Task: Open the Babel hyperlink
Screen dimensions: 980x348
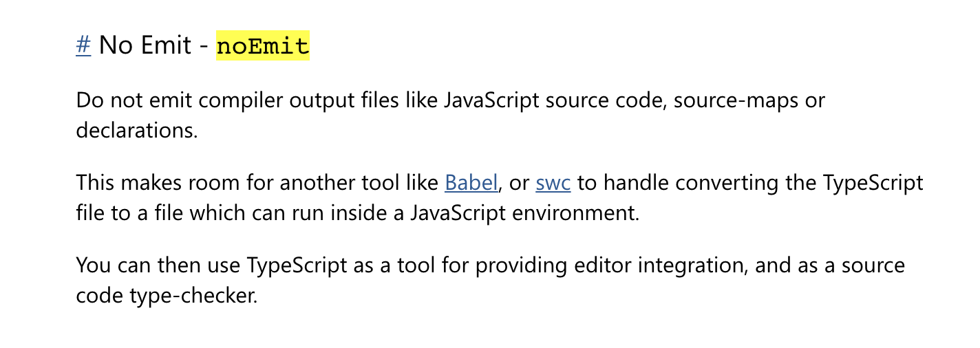Action: [471, 183]
